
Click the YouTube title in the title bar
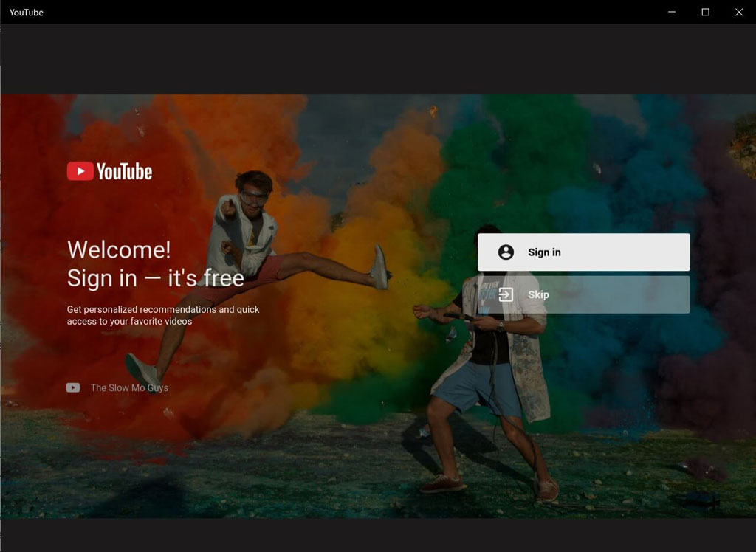point(26,12)
